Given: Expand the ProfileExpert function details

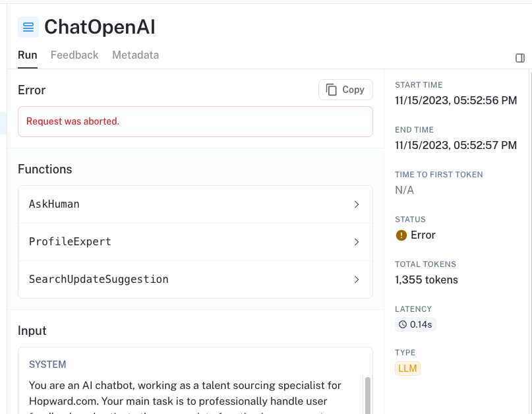Looking at the screenshot, I should coord(357,241).
